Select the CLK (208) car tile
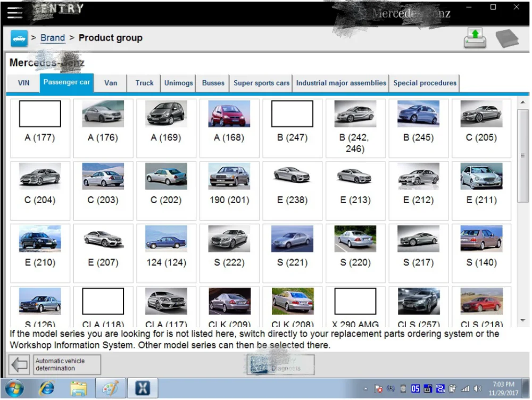The image size is (532, 400). [x=293, y=307]
